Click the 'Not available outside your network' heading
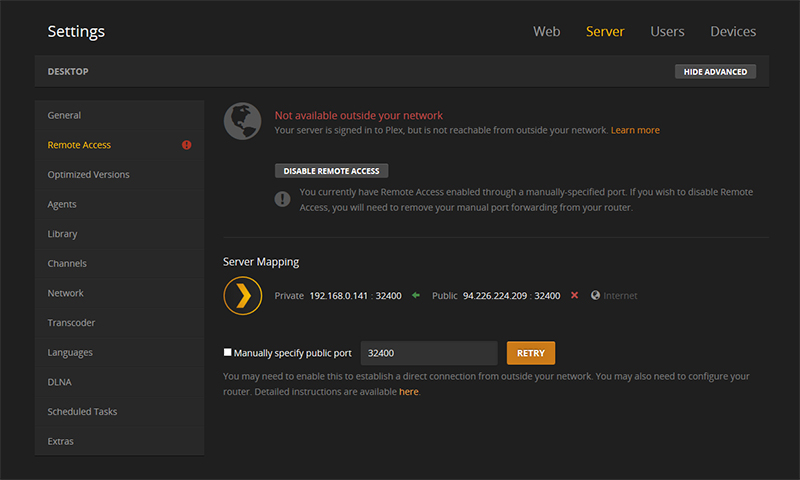Screen dimensions: 800x480 tap(359, 115)
